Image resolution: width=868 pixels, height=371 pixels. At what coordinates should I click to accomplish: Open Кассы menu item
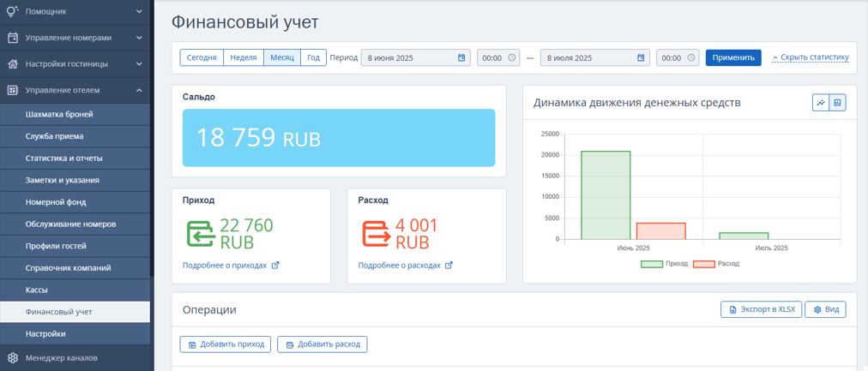[x=75, y=290]
